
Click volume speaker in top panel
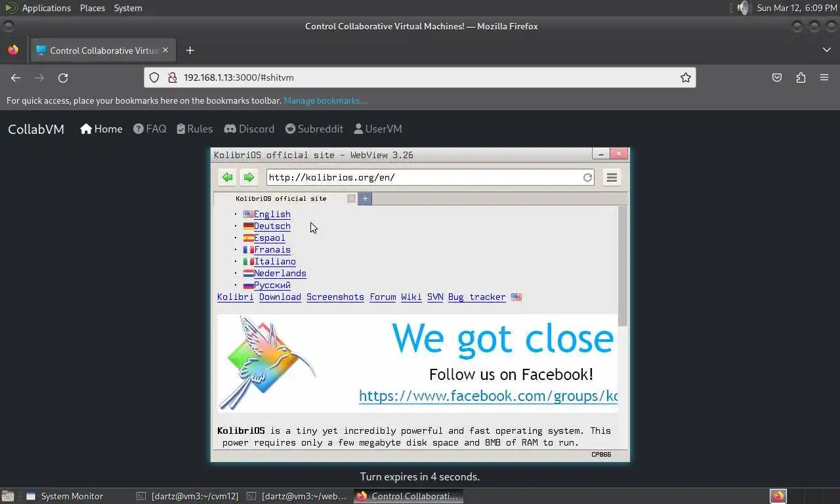coord(743,8)
